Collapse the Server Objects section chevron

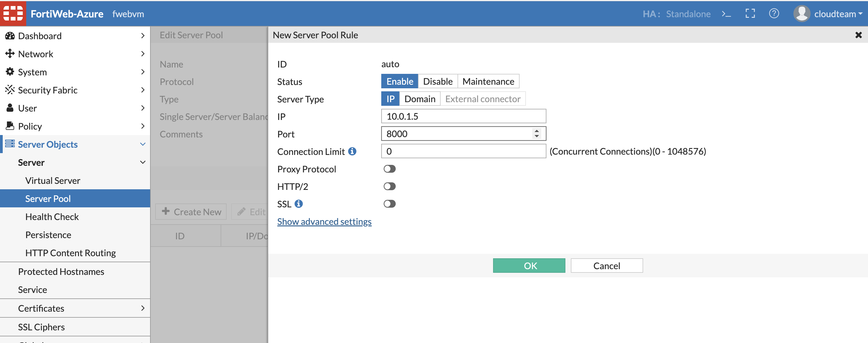(143, 144)
